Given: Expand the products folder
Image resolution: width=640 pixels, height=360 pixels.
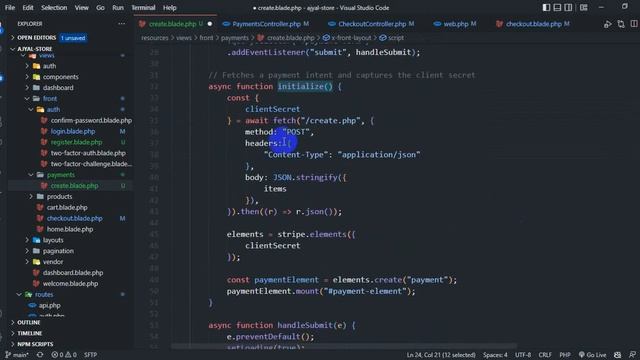Looking at the screenshot, I should [59, 196].
